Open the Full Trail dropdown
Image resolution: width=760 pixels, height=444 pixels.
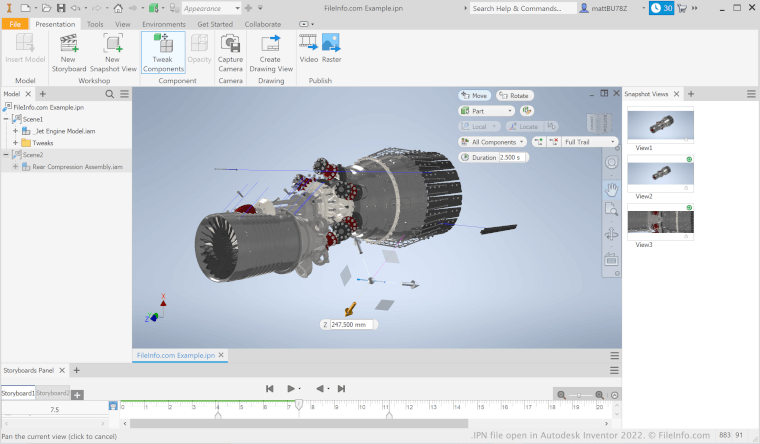click(x=591, y=142)
